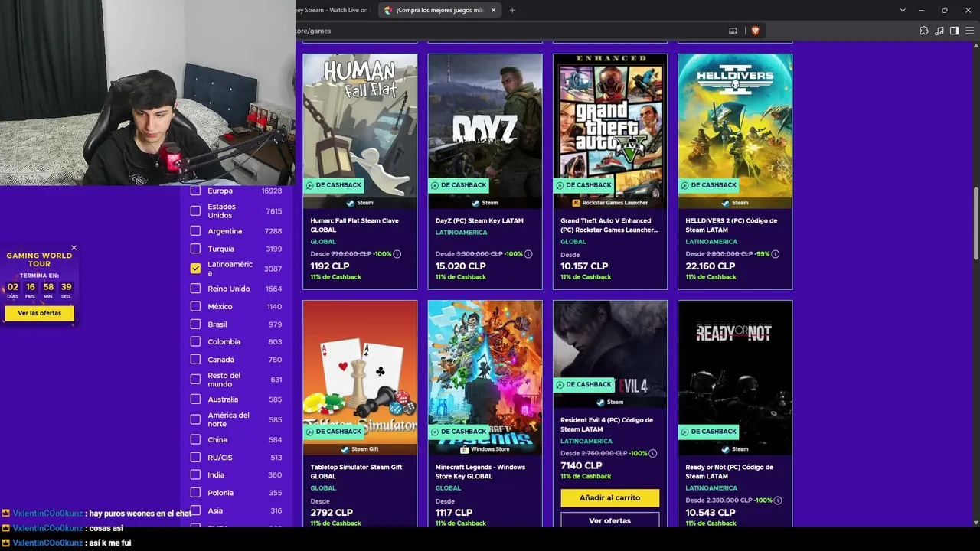Check the Polonia region filter

click(x=195, y=493)
